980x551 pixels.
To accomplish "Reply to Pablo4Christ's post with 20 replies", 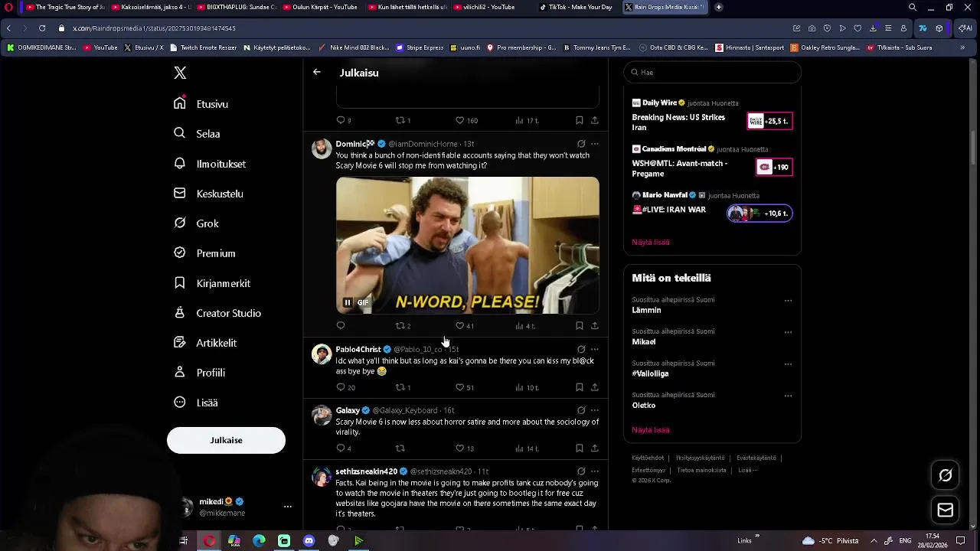I will tap(345, 387).
